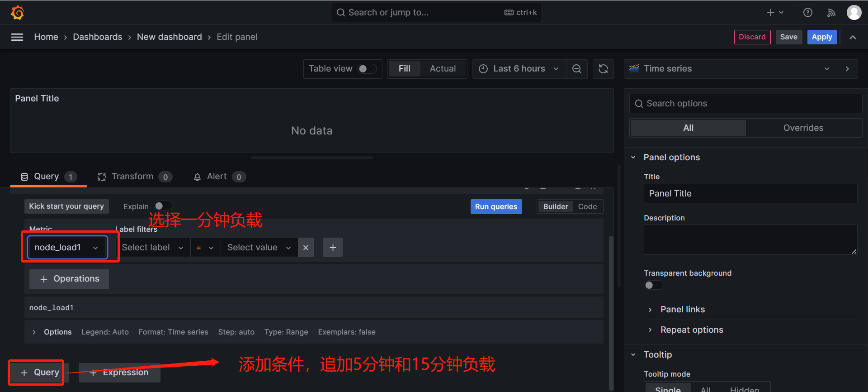Enable Transparent background switch
This screenshot has width=868, height=392.
click(x=653, y=285)
